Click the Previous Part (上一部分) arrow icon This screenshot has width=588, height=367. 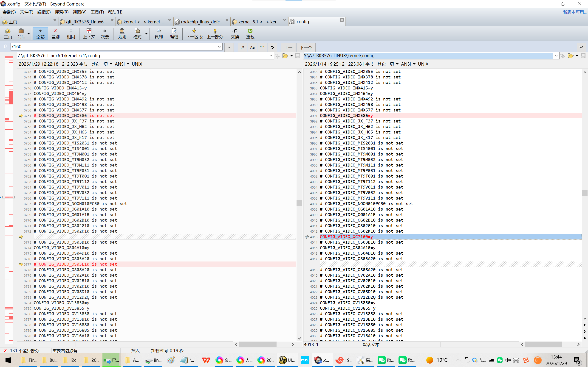tap(215, 31)
